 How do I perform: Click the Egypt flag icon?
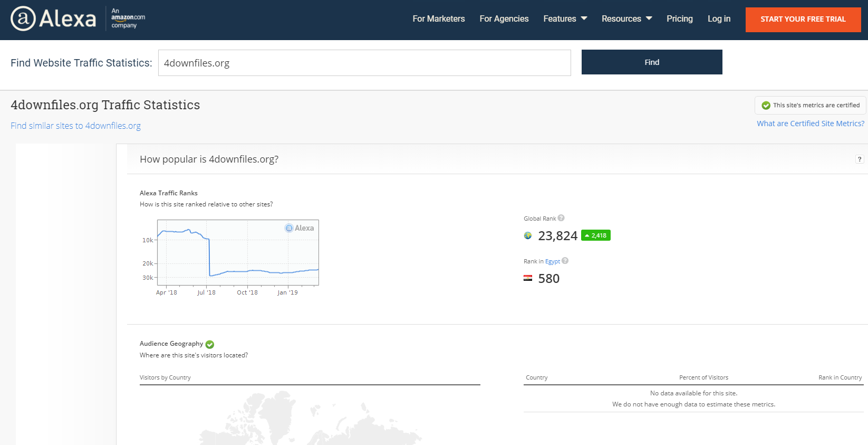[x=528, y=278]
